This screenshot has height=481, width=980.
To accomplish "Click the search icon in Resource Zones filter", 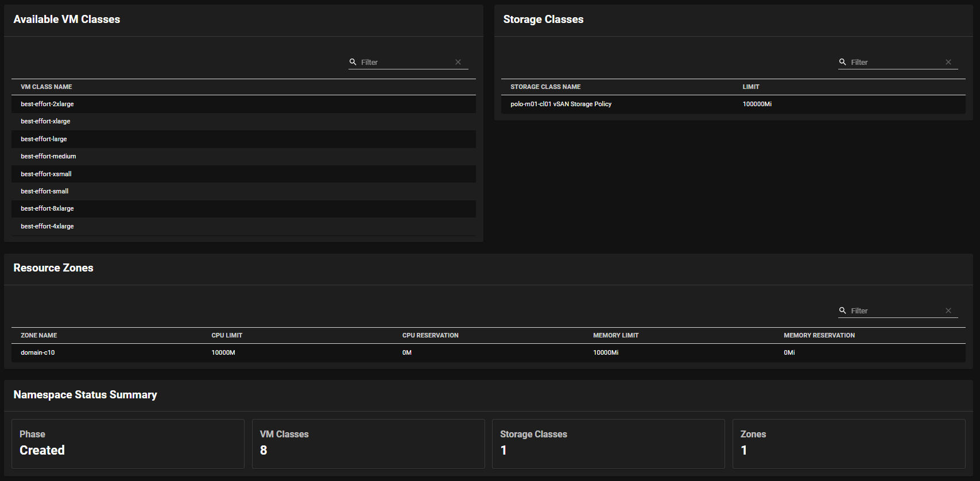I will click(843, 311).
